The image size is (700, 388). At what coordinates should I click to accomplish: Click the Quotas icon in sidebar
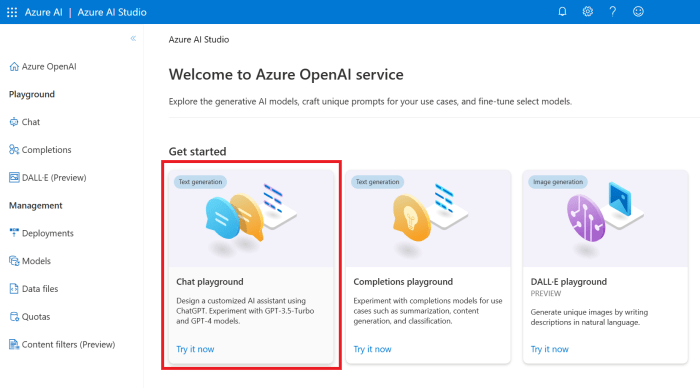[14, 317]
